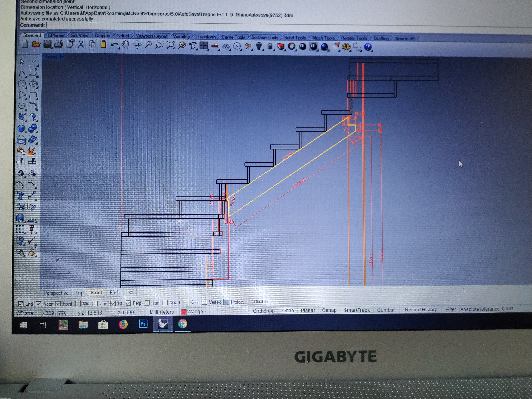Enable the Mid object snap checkbox

coord(78,304)
